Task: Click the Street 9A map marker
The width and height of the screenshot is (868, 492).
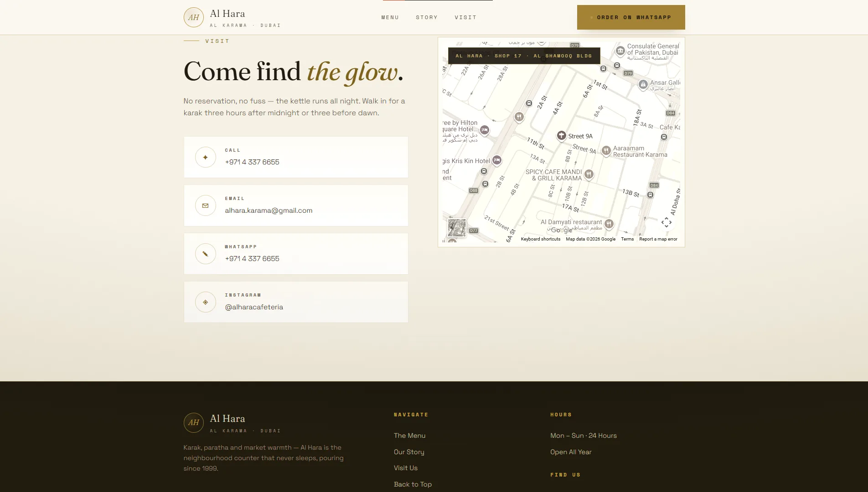Action: point(562,135)
